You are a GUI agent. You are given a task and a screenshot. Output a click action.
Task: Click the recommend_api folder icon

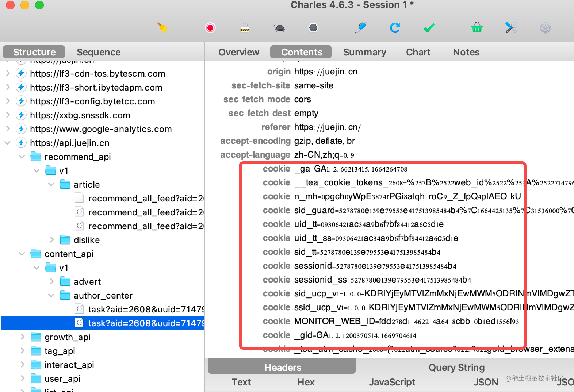[x=36, y=157]
